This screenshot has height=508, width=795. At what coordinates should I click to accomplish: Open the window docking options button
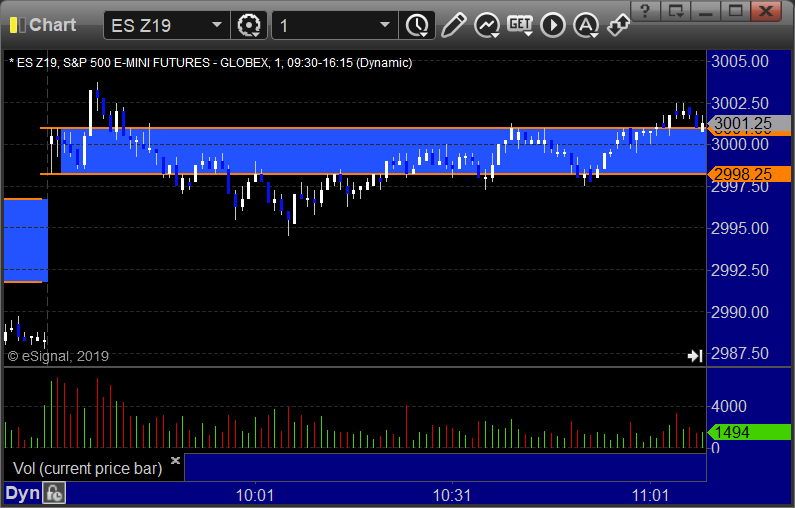(x=675, y=10)
